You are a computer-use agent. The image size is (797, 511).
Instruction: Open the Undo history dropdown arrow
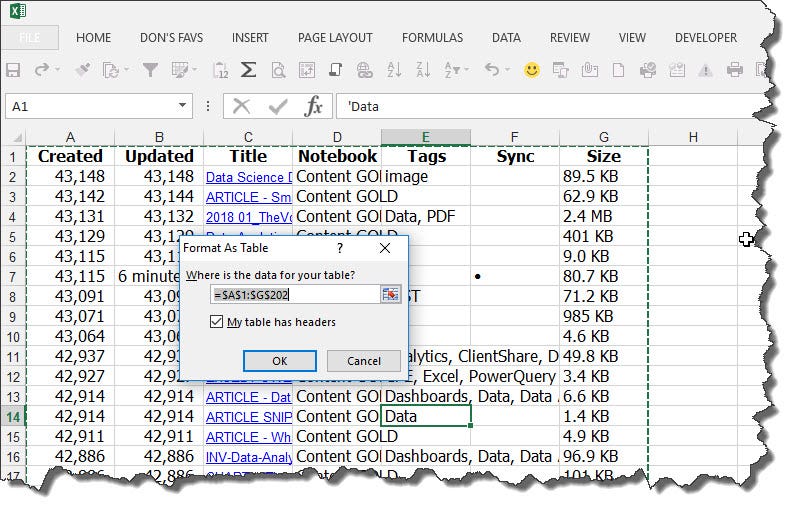(x=507, y=70)
